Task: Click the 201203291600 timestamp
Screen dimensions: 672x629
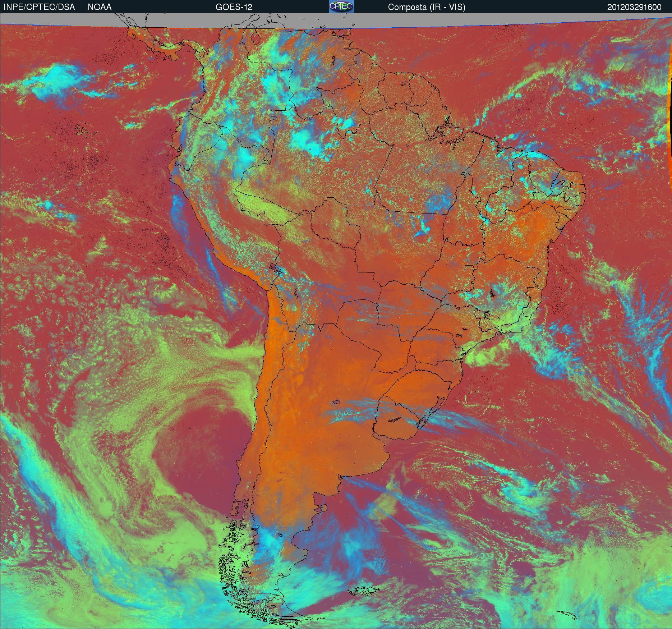Action: pos(634,7)
